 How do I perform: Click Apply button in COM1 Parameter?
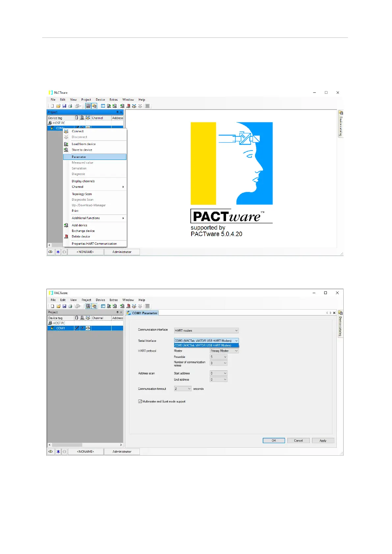(323, 441)
